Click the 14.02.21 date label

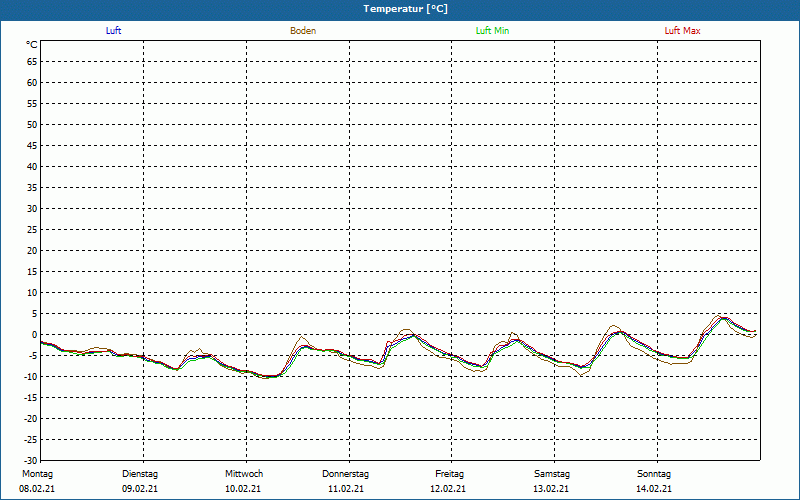(654, 489)
